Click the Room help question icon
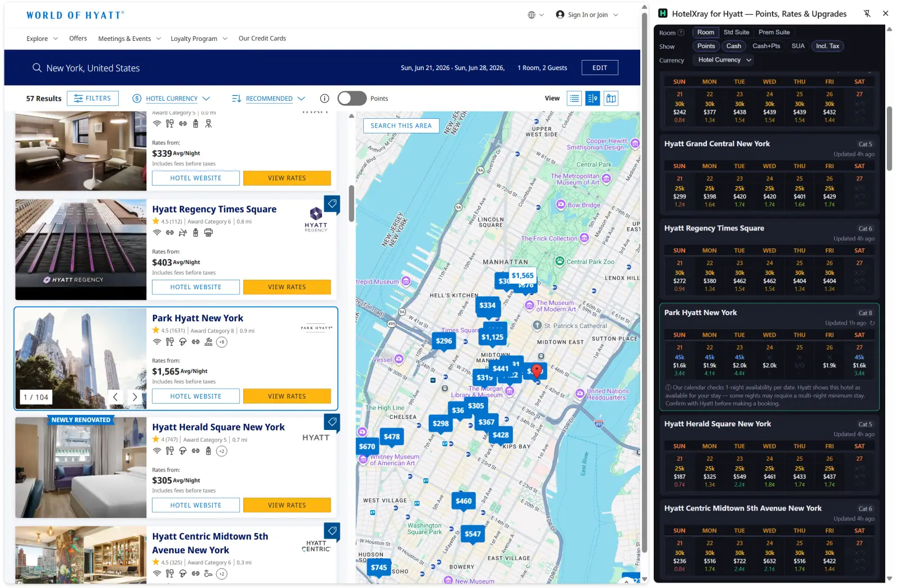897x588 pixels. point(681,33)
